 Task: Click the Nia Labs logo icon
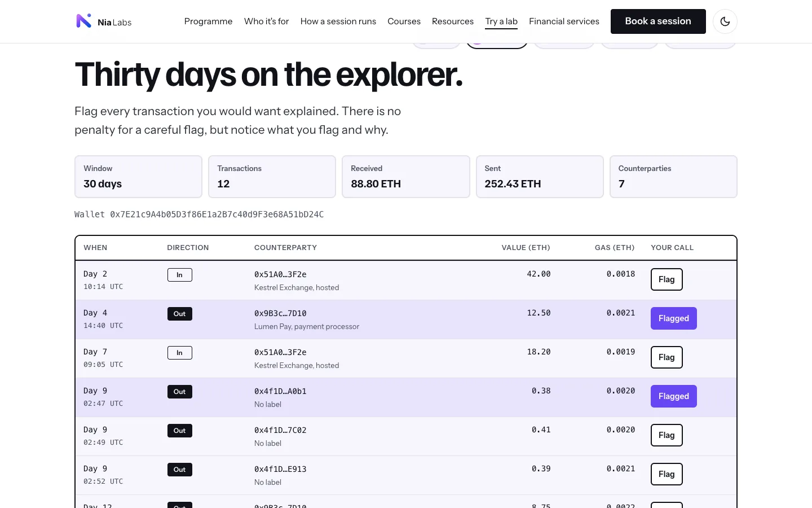pyautogui.click(x=83, y=21)
